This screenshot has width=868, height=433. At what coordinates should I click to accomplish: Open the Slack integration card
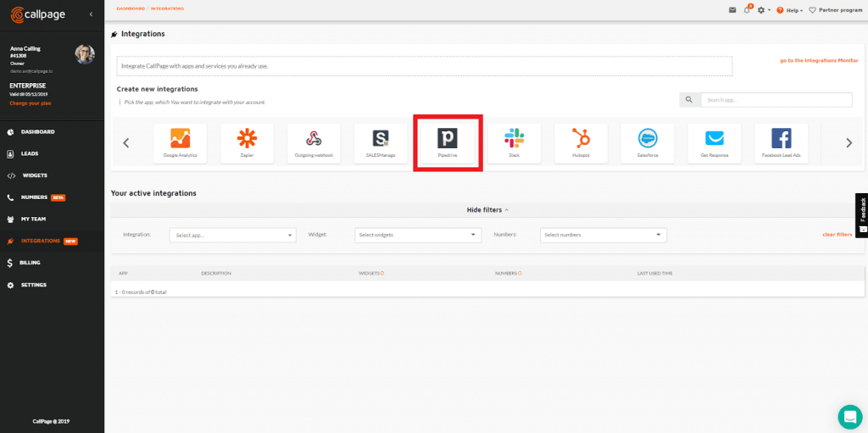(x=515, y=143)
